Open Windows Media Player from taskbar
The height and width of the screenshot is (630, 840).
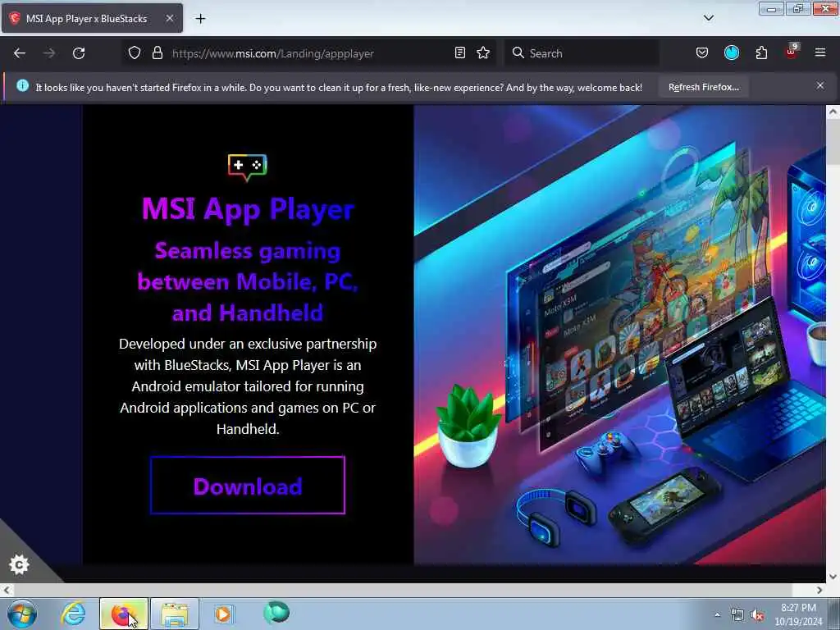coord(223,614)
